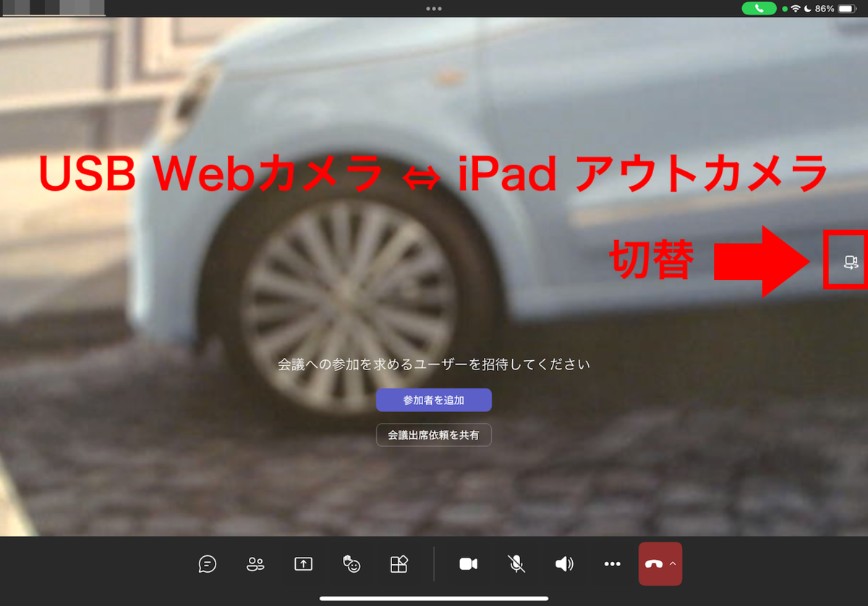
Task: Click the 参加者を追加 button
Action: [x=433, y=400]
